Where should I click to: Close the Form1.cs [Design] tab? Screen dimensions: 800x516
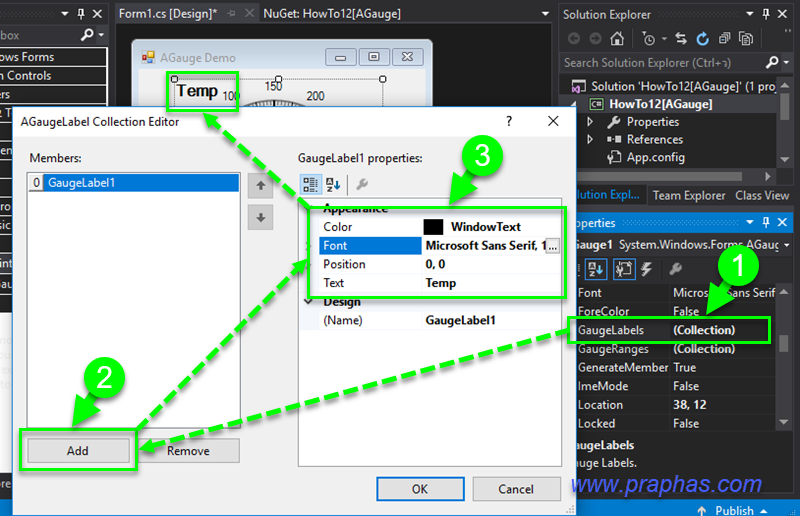249,14
